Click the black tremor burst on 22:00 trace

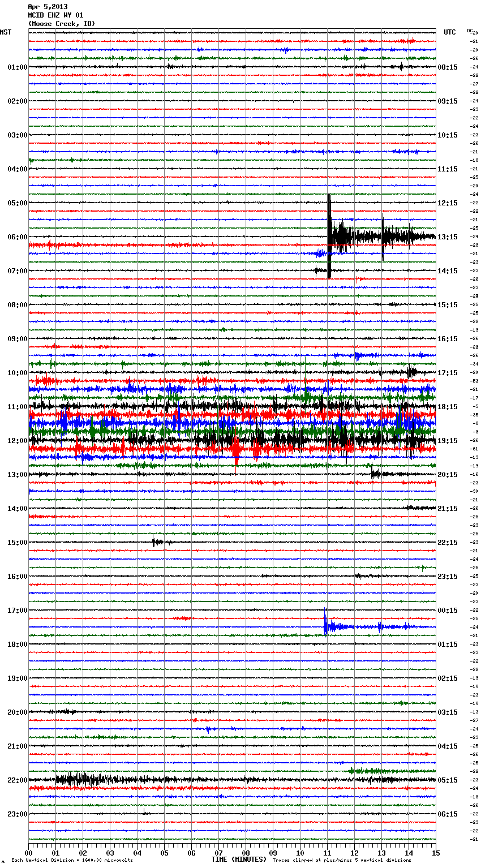pos(76,779)
